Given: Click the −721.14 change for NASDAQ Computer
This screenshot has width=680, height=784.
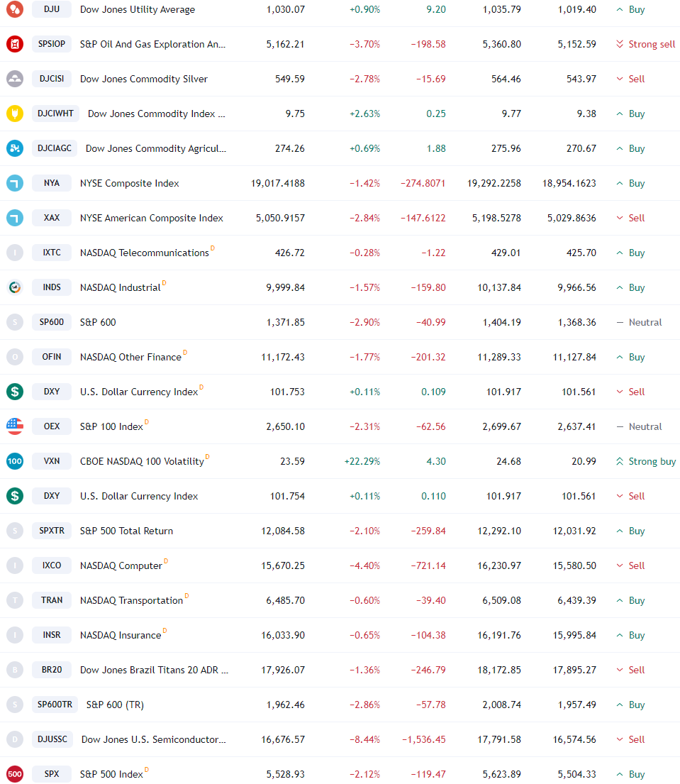Looking at the screenshot, I should tap(428, 565).
